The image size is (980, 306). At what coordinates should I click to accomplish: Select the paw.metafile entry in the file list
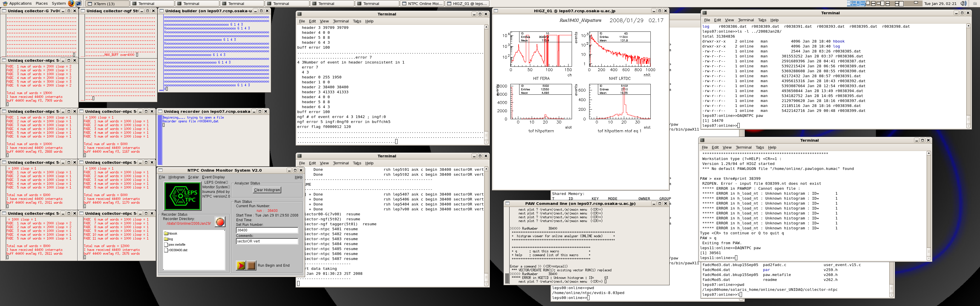click(176, 245)
